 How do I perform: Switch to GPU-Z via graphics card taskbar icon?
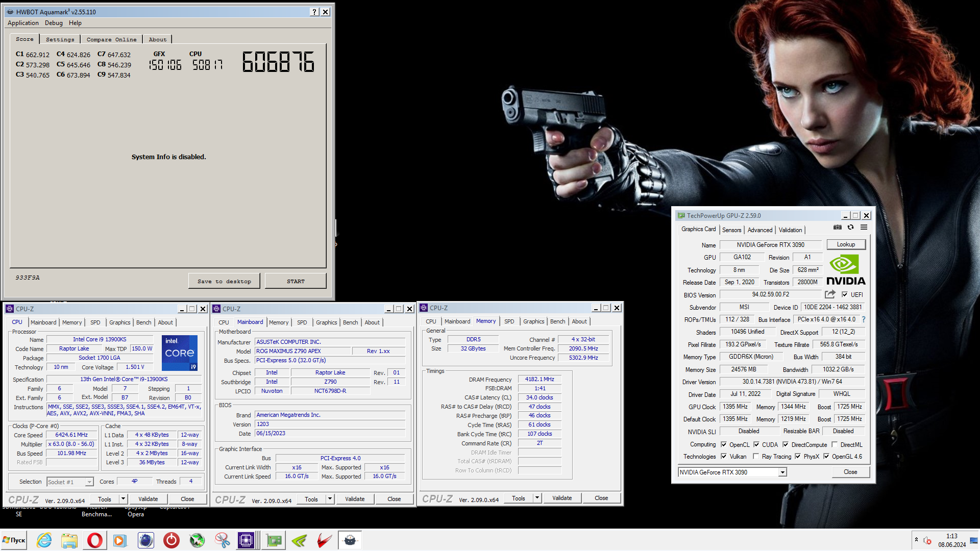click(274, 540)
